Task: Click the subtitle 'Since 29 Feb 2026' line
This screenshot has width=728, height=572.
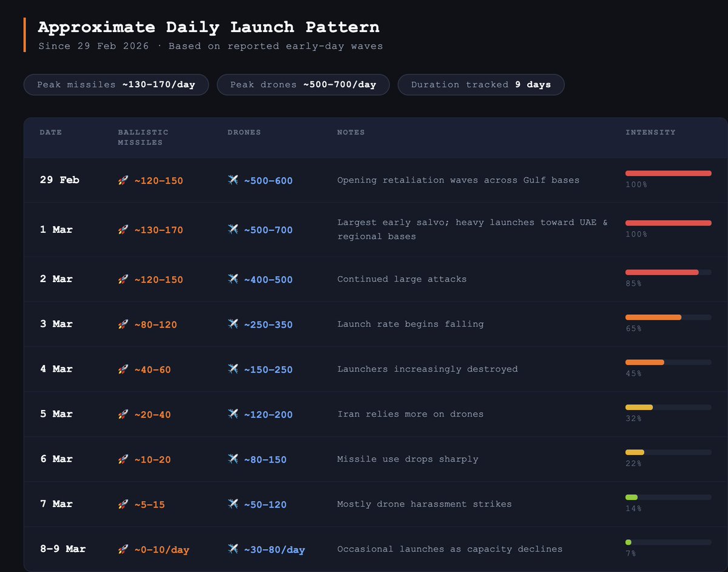Action: (211, 46)
